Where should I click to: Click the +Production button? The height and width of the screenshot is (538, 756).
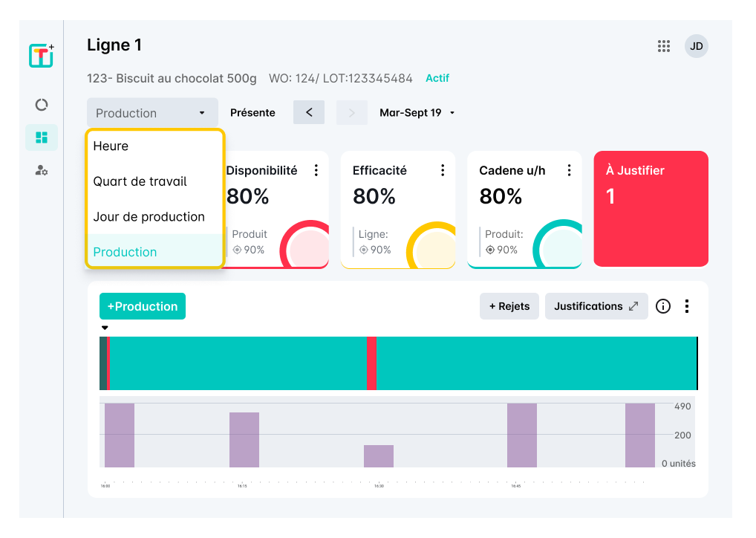tap(143, 306)
